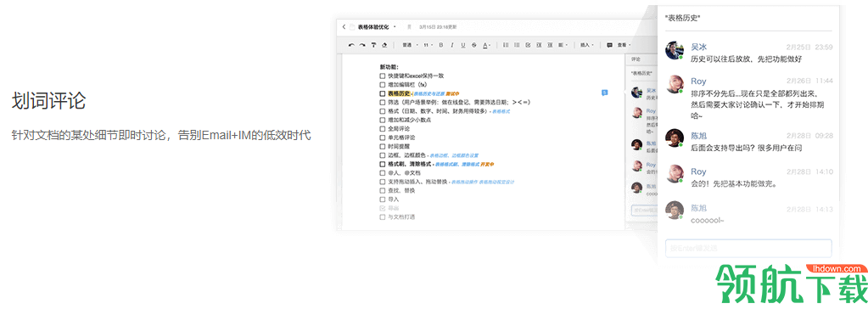Toggle italic formatting
Viewport: 868px width, 309px height.
451,45
